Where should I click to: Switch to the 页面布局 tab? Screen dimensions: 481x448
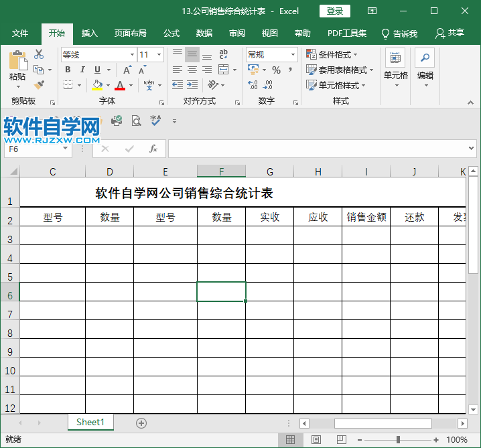pos(130,33)
